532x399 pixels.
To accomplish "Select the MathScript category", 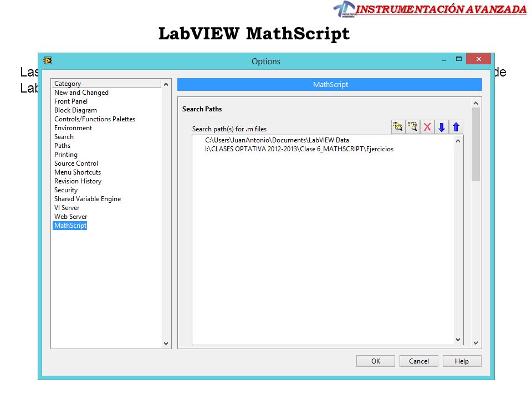I will pos(70,226).
